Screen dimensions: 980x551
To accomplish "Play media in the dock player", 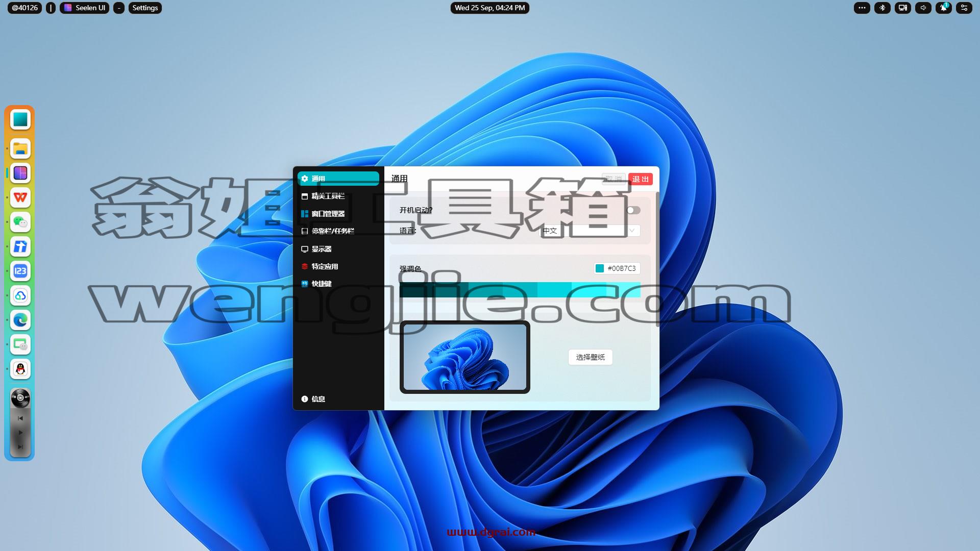I will tap(20, 433).
